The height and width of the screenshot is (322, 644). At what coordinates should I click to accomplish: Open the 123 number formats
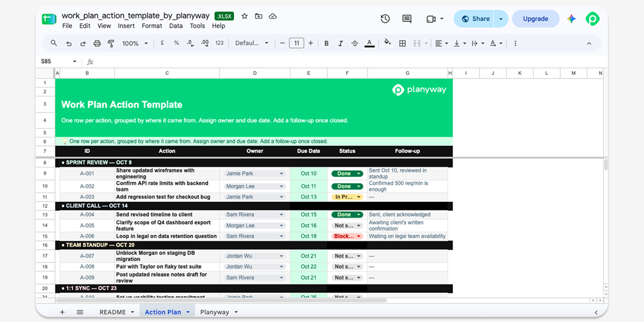219,43
